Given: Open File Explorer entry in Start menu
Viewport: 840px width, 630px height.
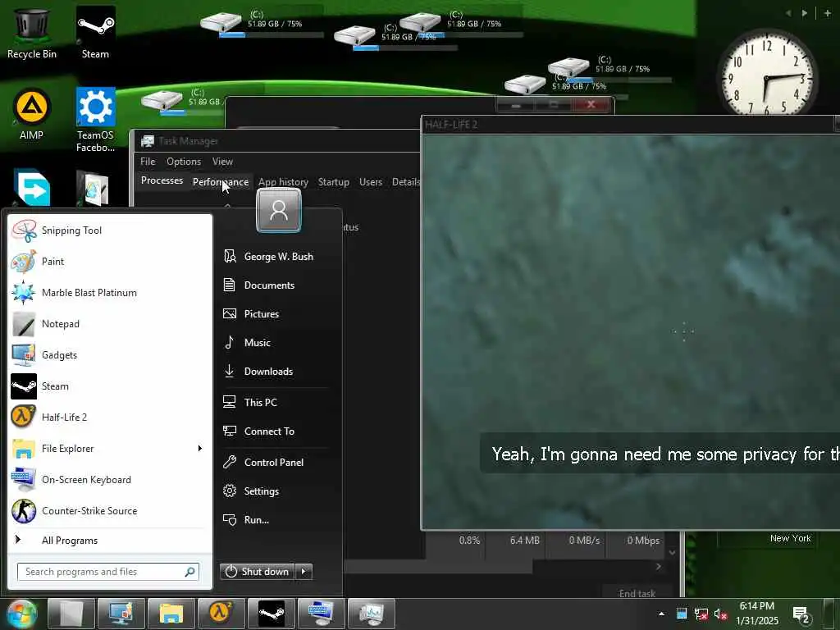Looking at the screenshot, I should pos(110,449).
